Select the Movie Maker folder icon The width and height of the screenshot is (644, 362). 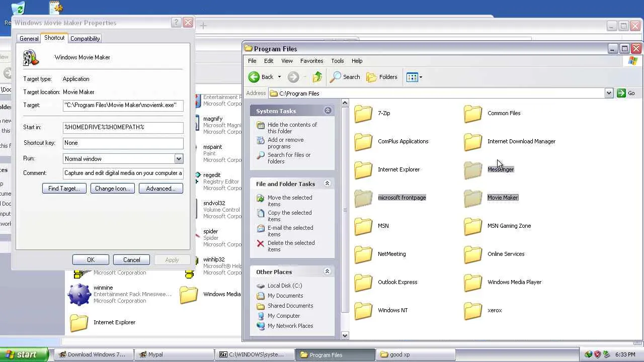[473, 198]
